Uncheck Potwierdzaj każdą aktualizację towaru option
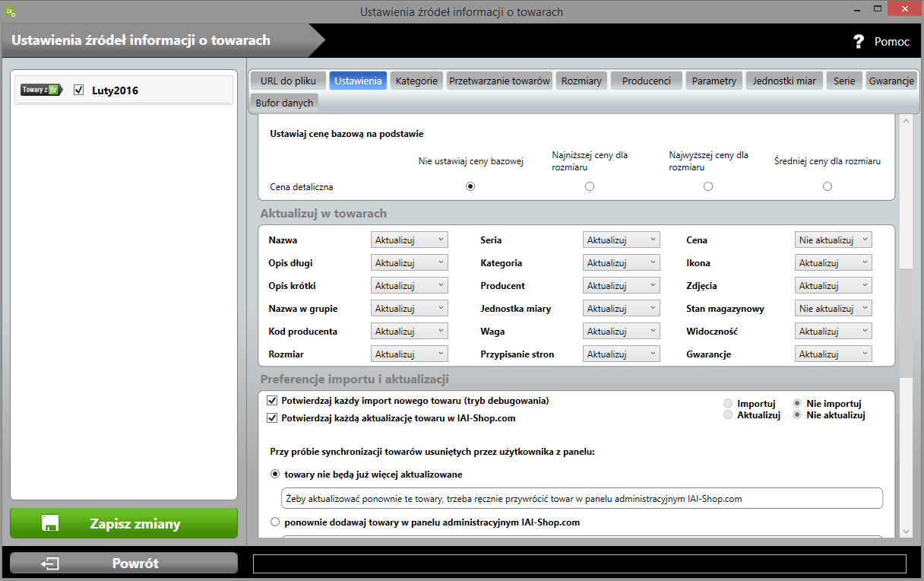Viewport: 924px width, 581px height. 272,417
